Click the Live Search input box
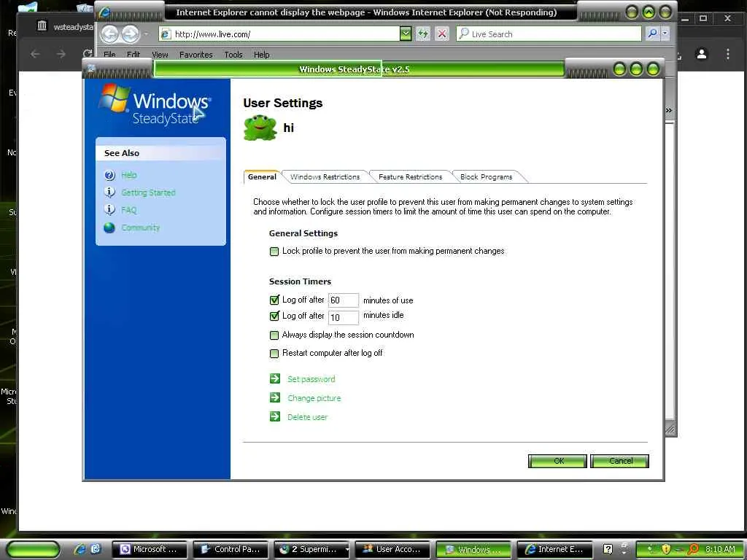Viewport: 747px width, 560px height. click(549, 34)
